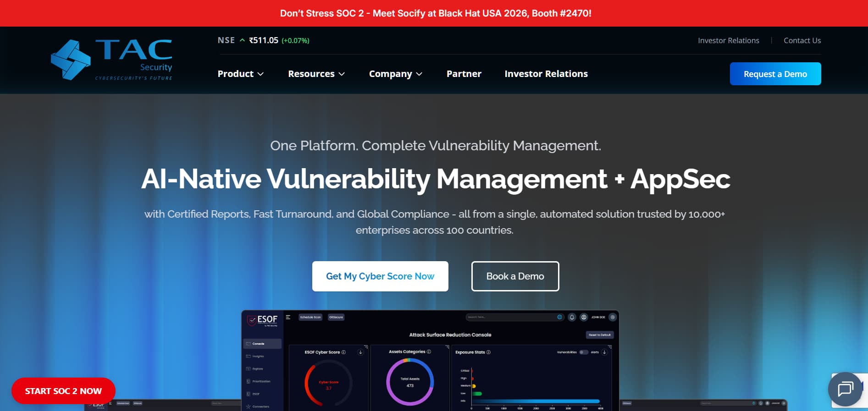Image resolution: width=868 pixels, height=411 pixels.
Task: Open the settings gear in the ESOF dashboard
Action: [613, 317]
